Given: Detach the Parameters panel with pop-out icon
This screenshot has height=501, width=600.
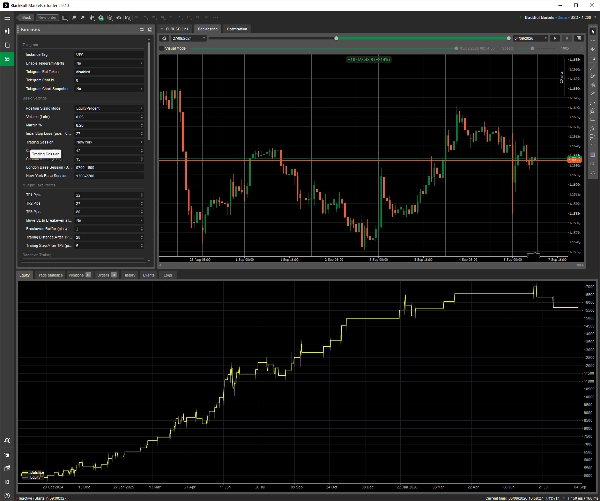Looking at the screenshot, I should [150, 29].
